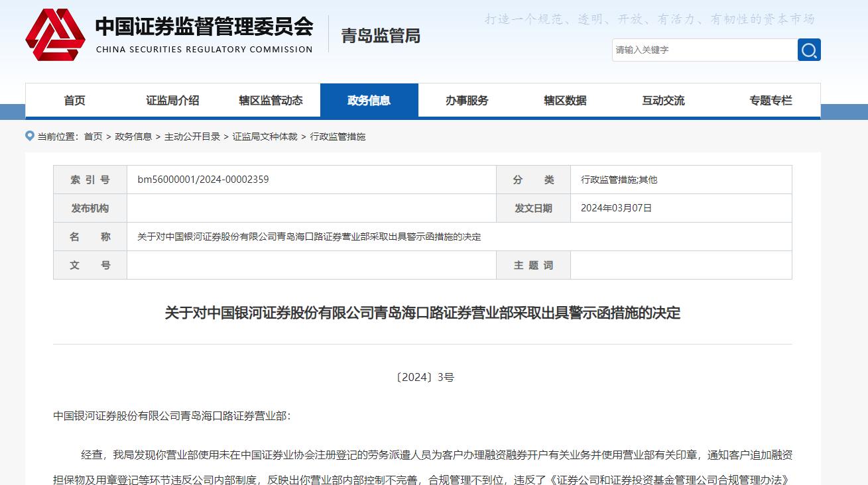Open 主动公开目录 breadcrumb link
Viewport: 868px width, 485px height.
click(x=192, y=136)
